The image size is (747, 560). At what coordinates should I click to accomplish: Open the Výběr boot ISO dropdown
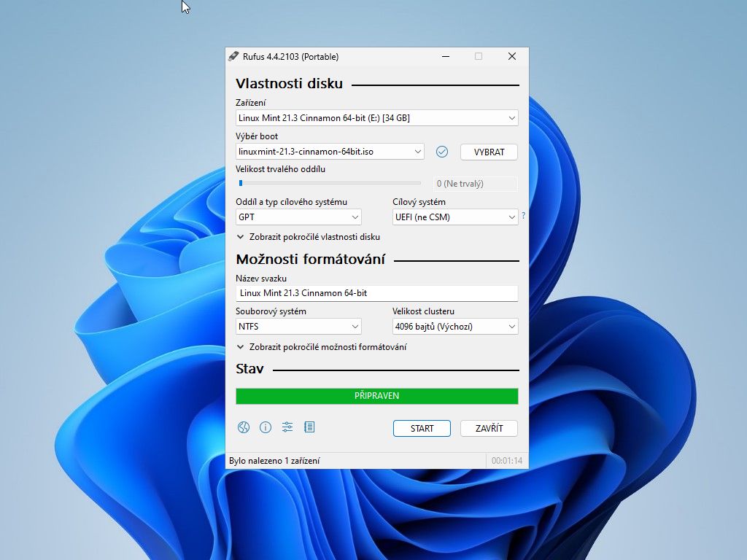tap(330, 152)
